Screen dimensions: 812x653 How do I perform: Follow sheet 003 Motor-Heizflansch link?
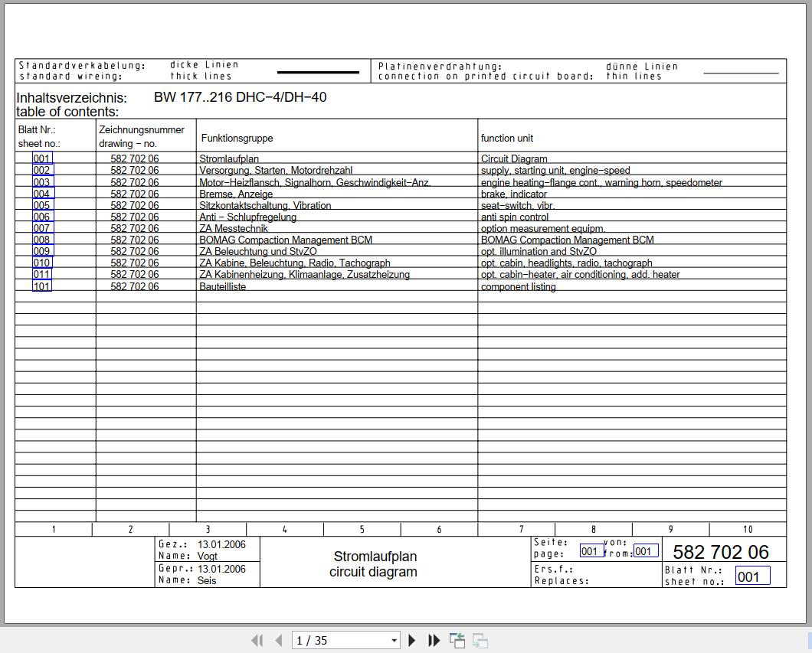(x=41, y=182)
